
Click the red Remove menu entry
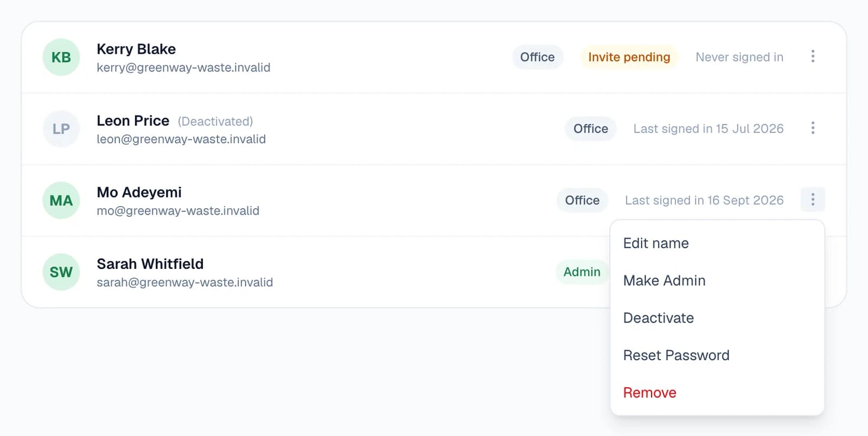point(717,393)
